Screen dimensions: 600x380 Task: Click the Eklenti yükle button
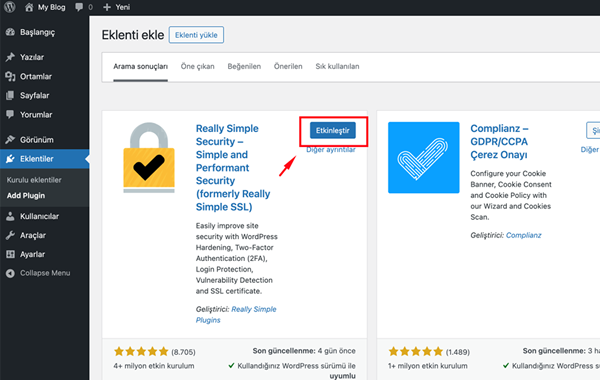196,35
